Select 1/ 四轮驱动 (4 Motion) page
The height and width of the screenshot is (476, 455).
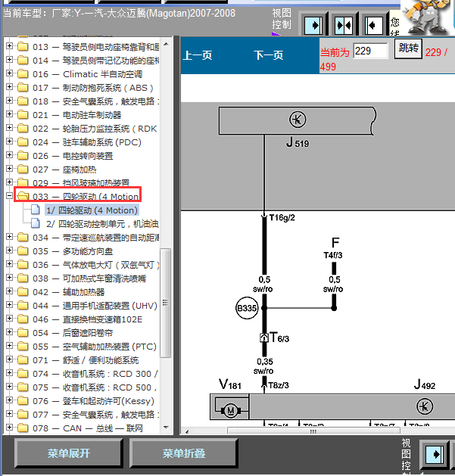[x=92, y=210]
